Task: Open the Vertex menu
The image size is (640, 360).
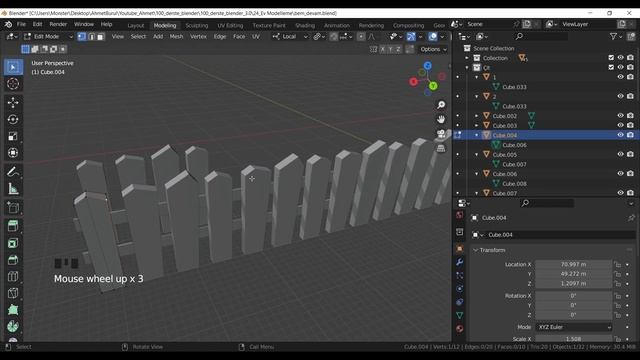Action: pyautogui.click(x=198, y=37)
